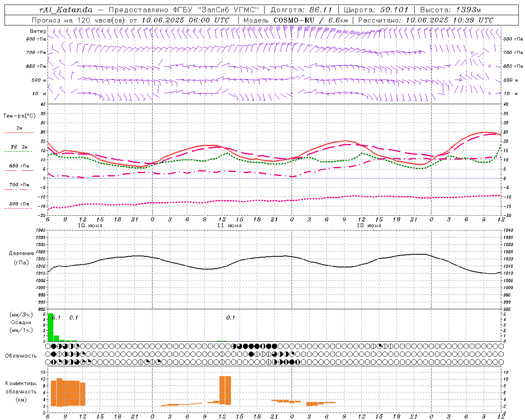Image resolution: width=525 pixels, height=420 pixels.
Task: Click the 12 июня date label
Action: (369, 226)
